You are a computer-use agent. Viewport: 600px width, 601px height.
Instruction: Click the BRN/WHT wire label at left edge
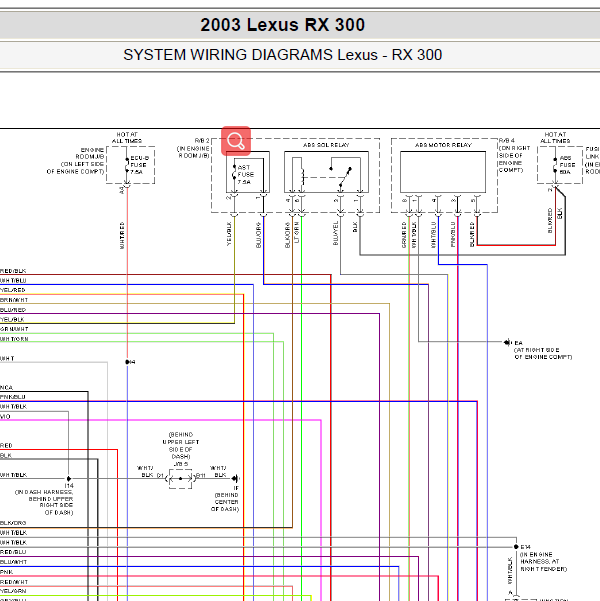coord(14,300)
